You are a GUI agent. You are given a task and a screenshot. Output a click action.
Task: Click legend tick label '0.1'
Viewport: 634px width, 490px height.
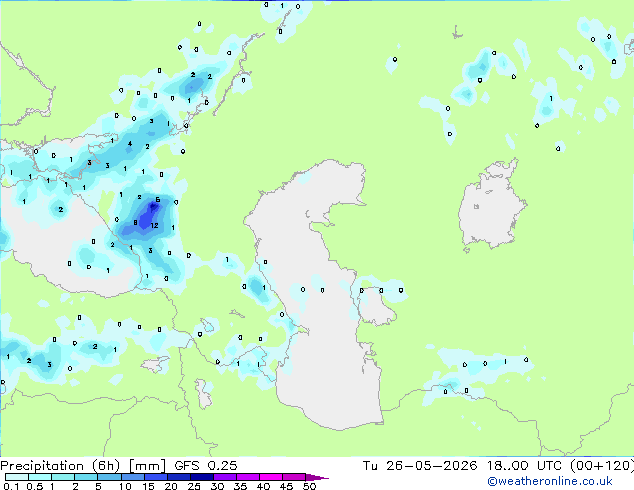(x=11, y=486)
